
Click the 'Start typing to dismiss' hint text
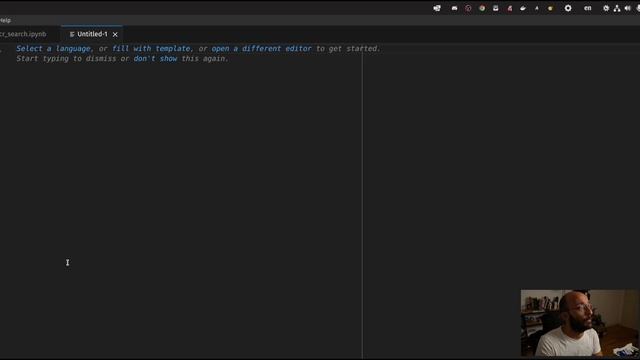[x=66, y=59]
